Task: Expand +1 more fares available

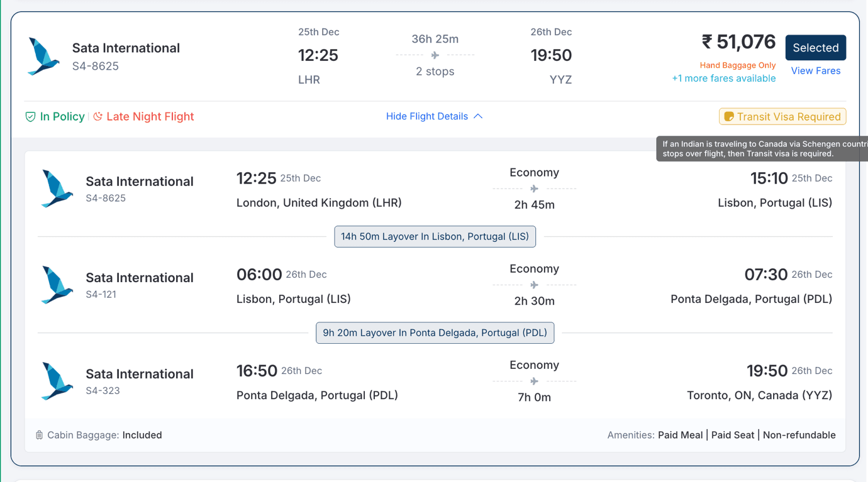Action: pos(723,79)
